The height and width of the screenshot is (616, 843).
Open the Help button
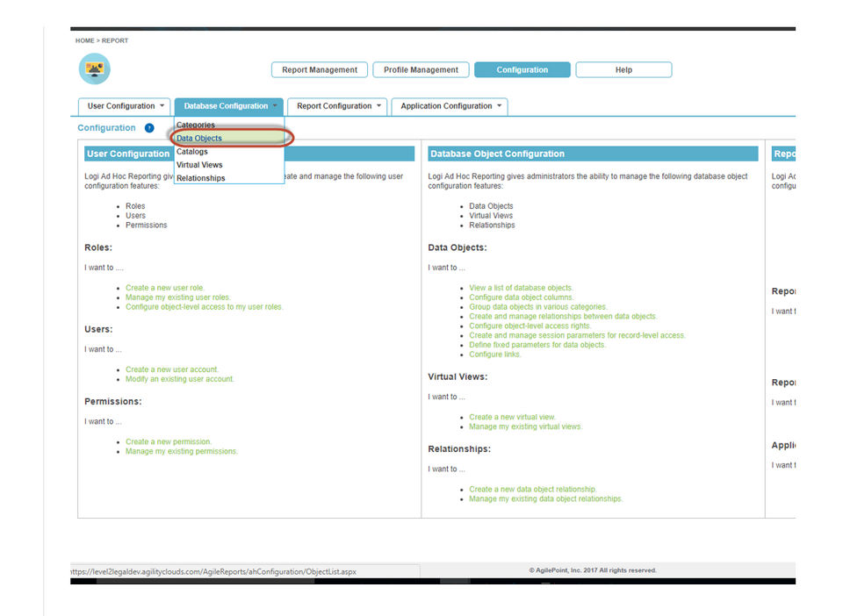(623, 70)
